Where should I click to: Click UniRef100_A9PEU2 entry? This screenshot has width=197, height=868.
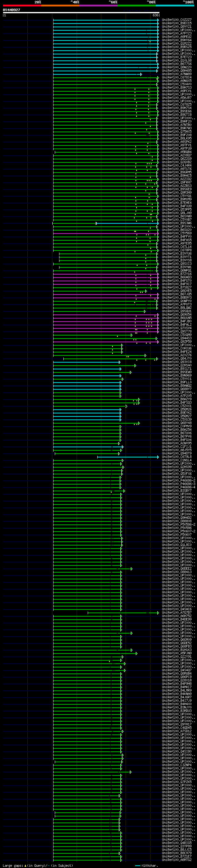[176, 37]
